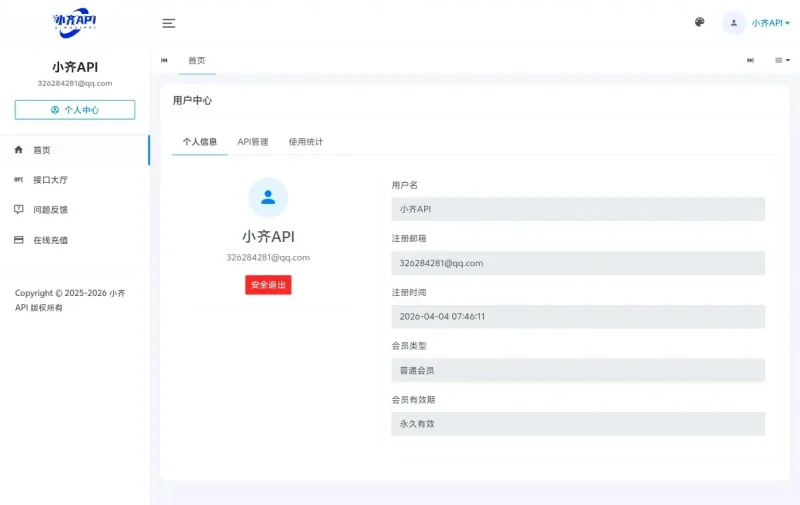Screen dimensions: 800x505
Task: Click the home icon beside 首页
Action: [19, 149]
